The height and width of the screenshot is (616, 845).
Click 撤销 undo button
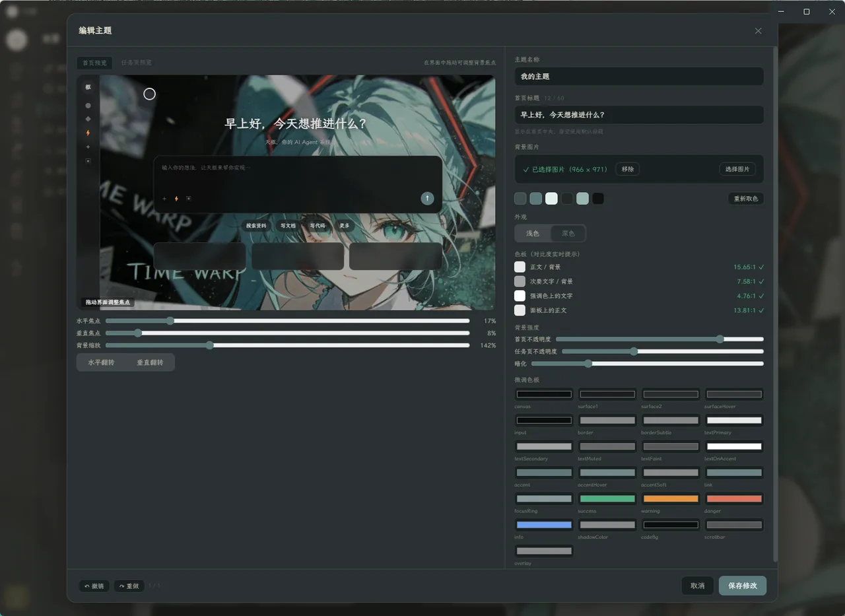[94, 586]
